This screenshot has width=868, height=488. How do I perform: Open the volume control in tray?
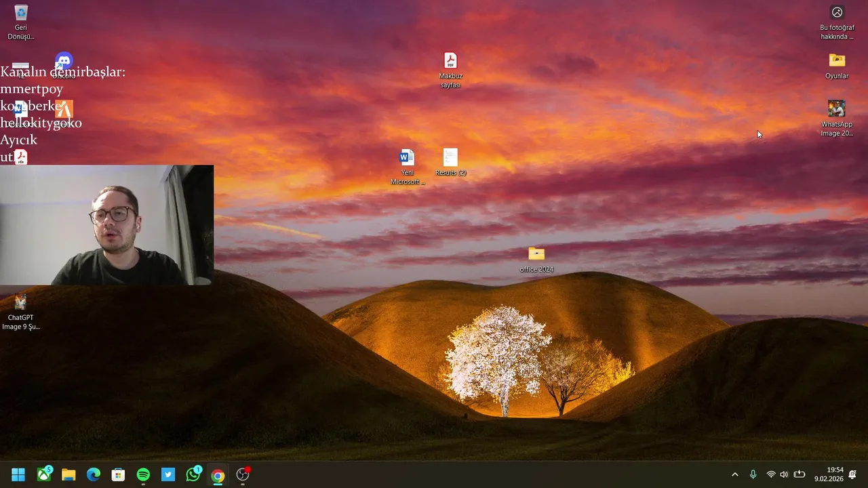[784, 475]
